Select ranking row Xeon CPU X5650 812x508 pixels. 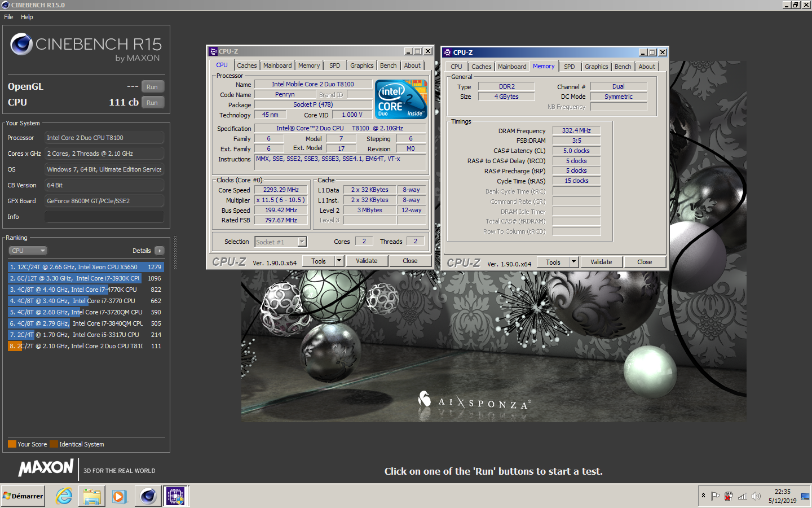(x=86, y=267)
